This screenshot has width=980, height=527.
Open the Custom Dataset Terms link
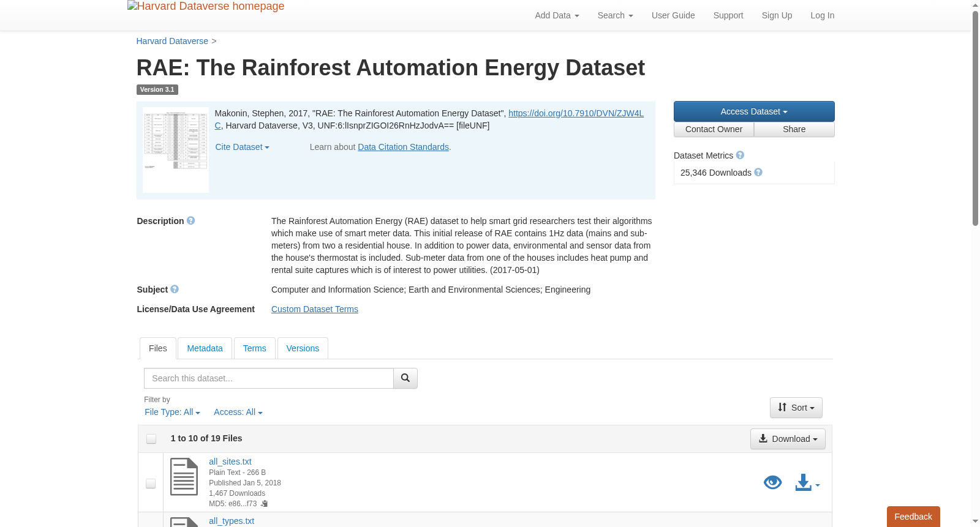pyautogui.click(x=315, y=309)
